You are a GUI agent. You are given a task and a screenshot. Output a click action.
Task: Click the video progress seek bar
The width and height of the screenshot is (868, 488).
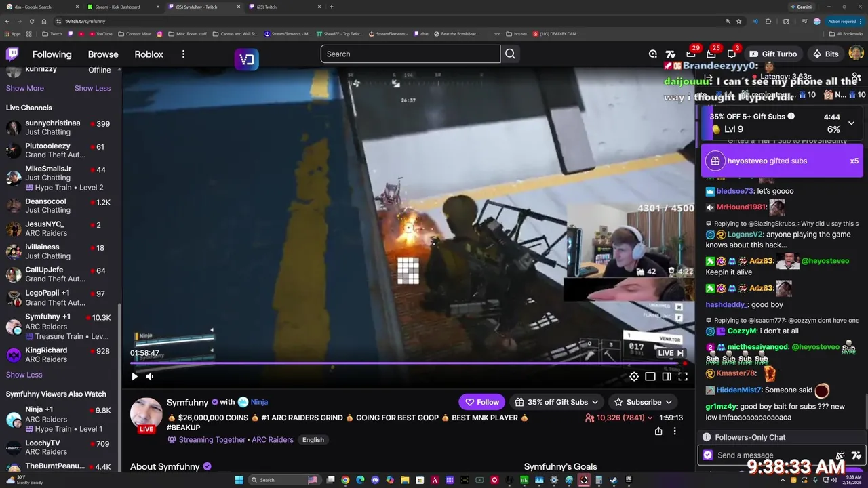408,363
